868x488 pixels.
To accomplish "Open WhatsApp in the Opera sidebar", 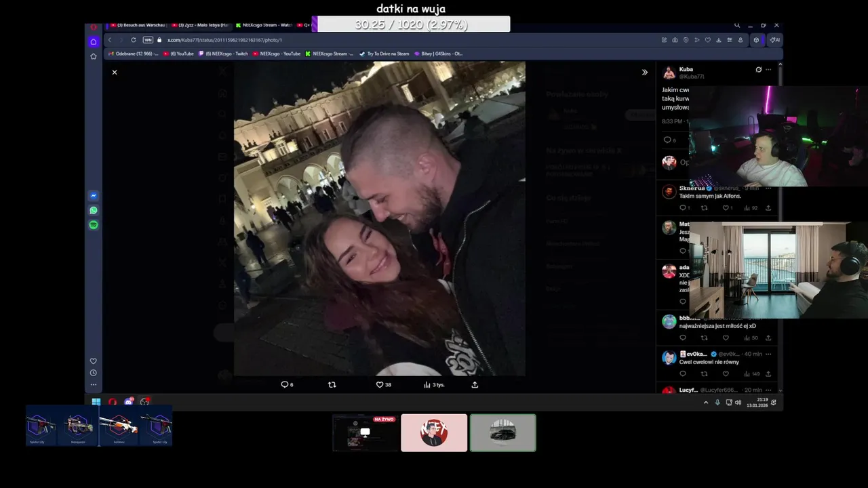I will (94, 210).
